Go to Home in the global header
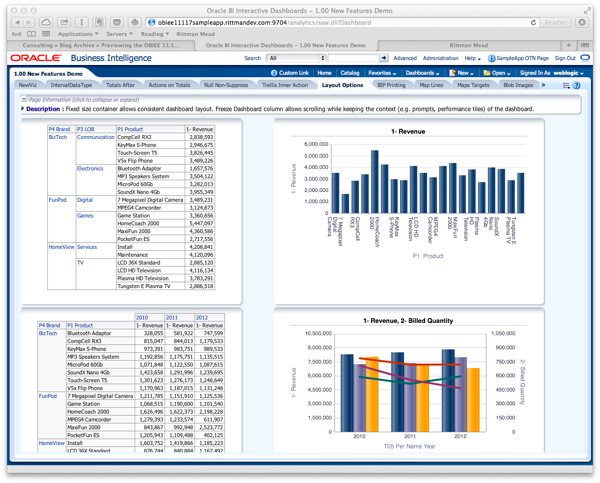This screenshot has width=600, height=483. (324, 73)
